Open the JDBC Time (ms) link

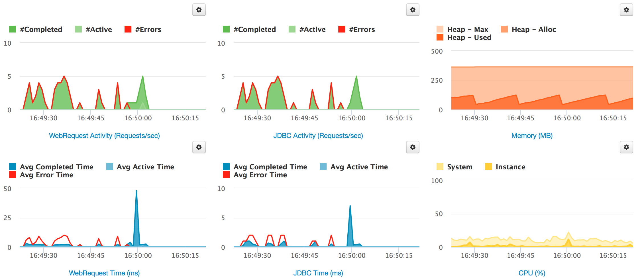318,273
